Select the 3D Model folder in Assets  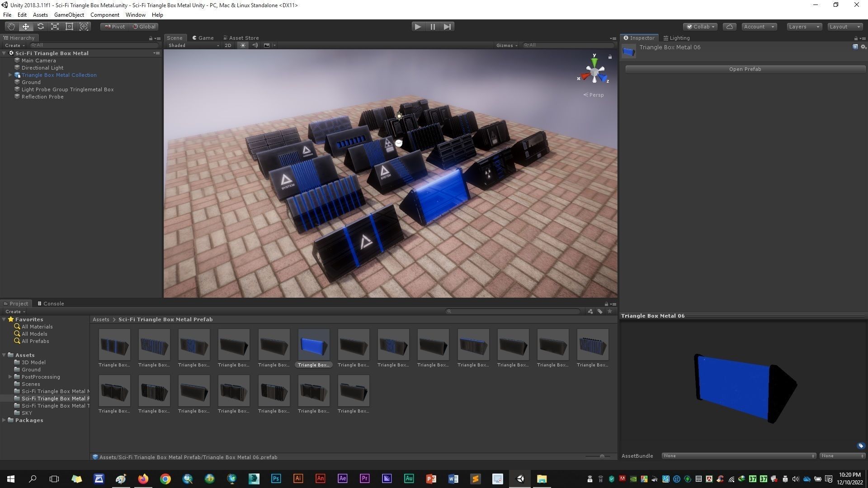33,362
